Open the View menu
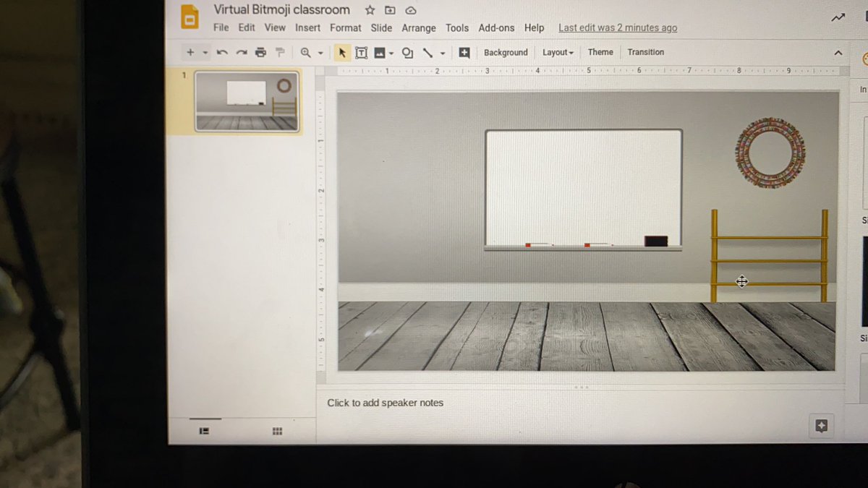 click(275, 27)
